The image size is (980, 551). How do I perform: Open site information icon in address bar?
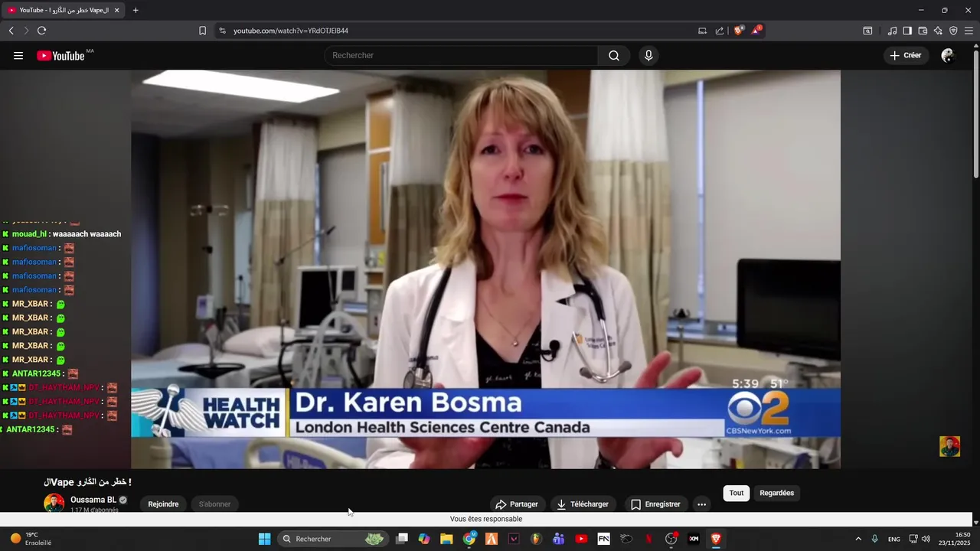[x=222, y=31]
